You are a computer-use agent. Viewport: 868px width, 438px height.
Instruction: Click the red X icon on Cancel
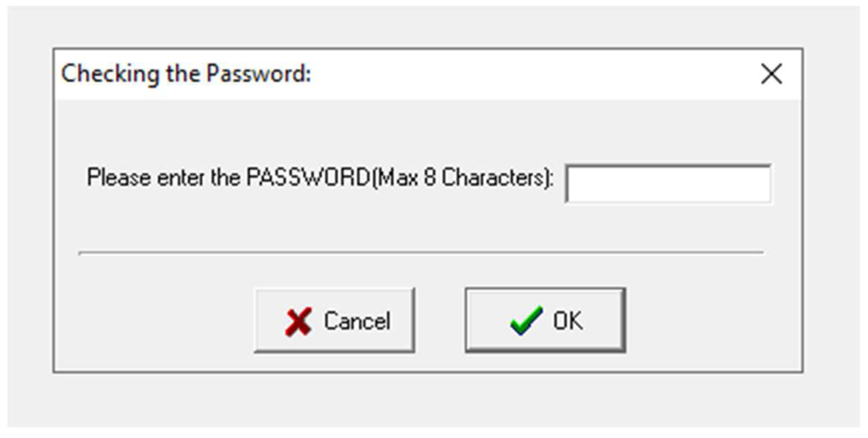(x=298, y=321)
